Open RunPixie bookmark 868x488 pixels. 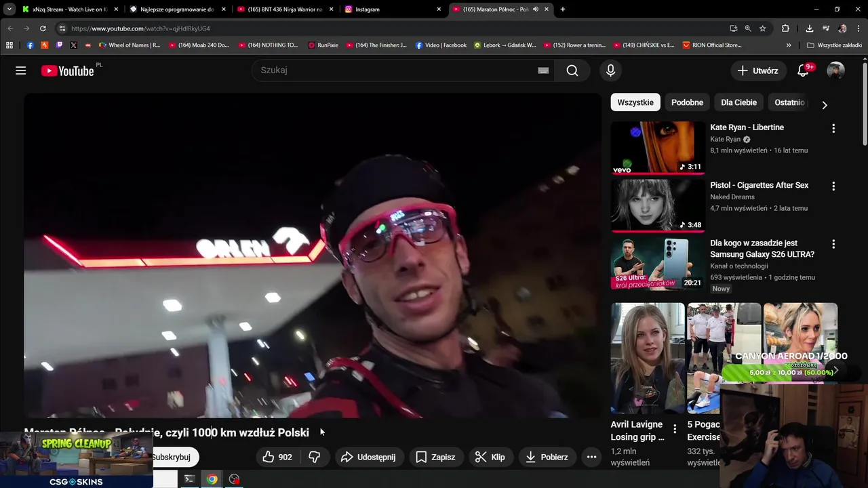[x=323, y=45]
